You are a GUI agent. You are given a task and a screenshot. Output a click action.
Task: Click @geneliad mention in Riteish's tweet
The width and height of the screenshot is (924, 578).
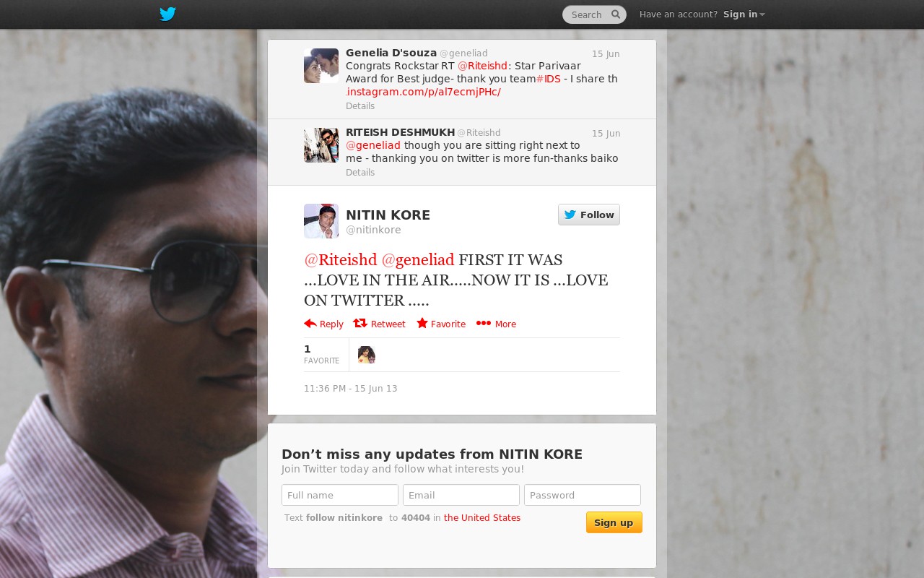click(x=373, y=145)
